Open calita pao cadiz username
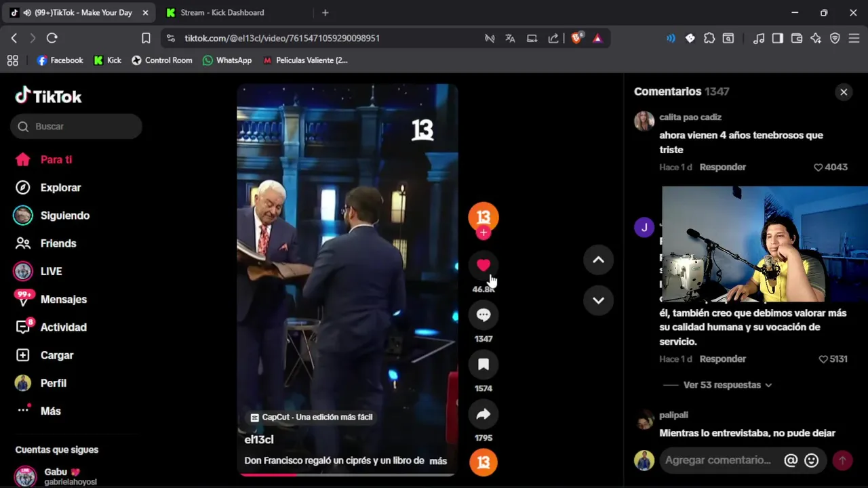Viewport: 868px width, 488px height. coord(690,117)
